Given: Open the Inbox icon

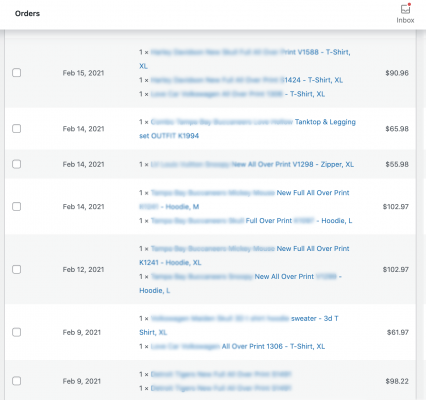Looking at the screenshot, I should (x=405, y=13).
